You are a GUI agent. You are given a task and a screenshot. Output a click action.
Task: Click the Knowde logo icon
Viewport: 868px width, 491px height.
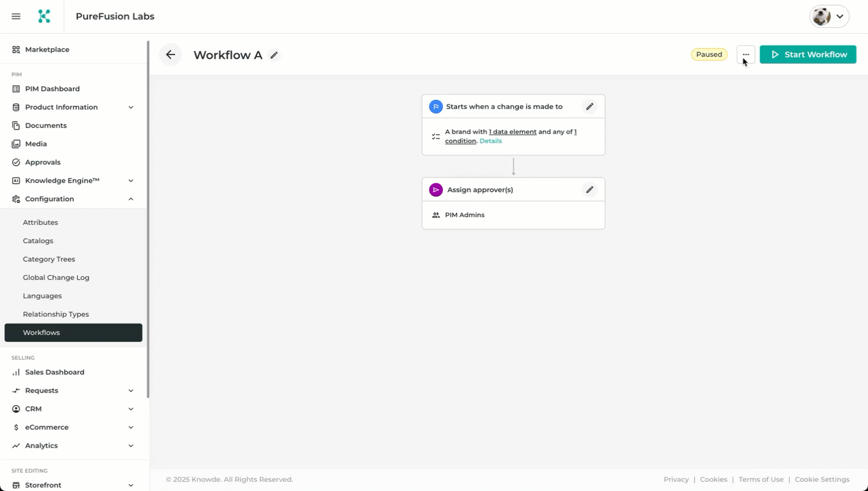[x=44, y=17]
